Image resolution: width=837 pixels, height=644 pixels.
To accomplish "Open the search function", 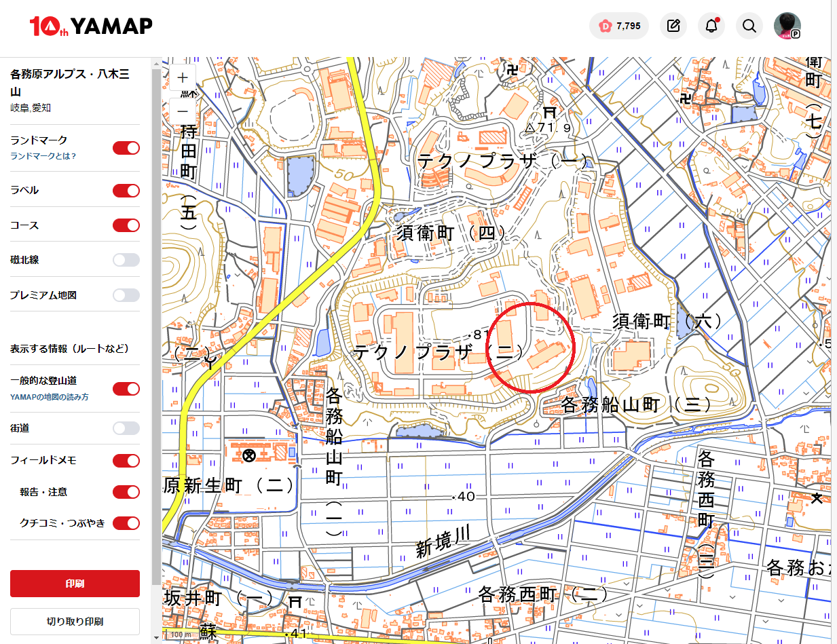I will coord(749,26).
